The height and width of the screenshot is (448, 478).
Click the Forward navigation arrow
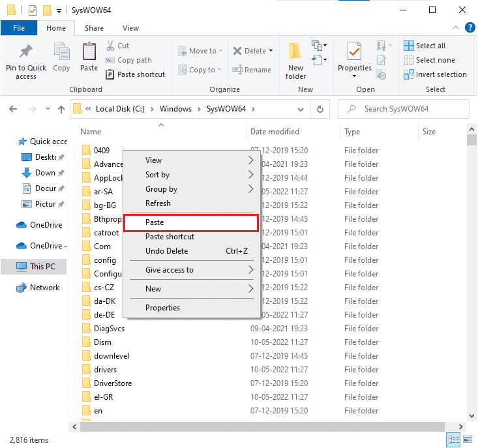(x=33, y=109)
